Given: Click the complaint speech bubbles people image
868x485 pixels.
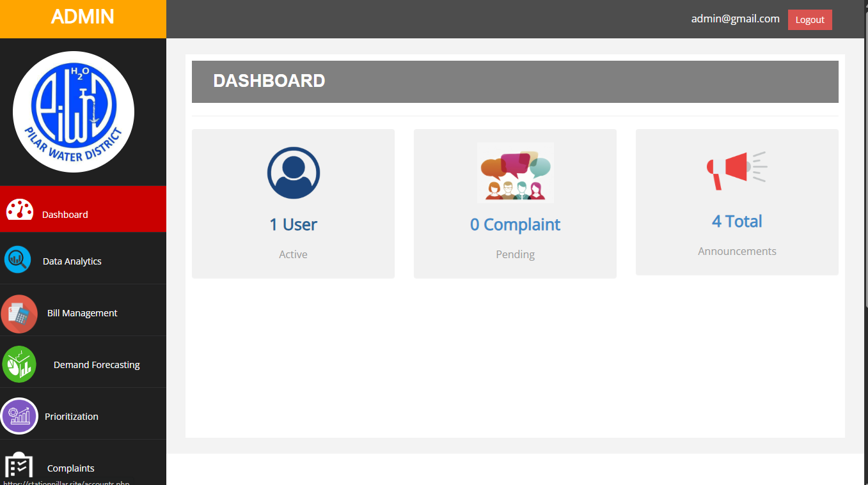Looking at the screenshot, I should (x=515, y=173).
